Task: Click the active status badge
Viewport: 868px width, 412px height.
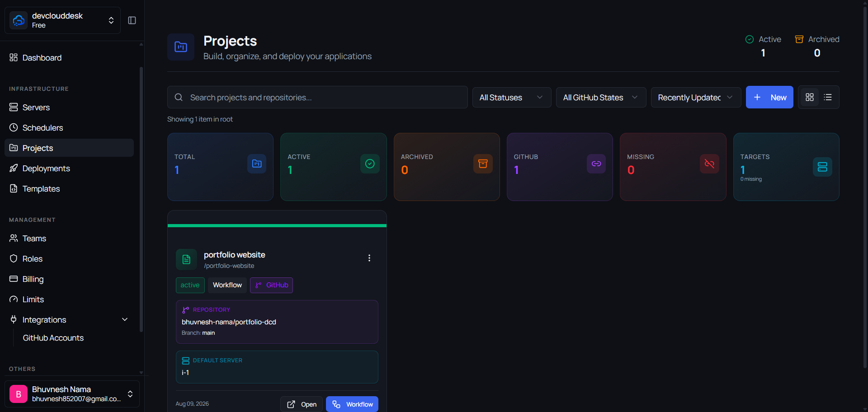Action: pos(190,285)
